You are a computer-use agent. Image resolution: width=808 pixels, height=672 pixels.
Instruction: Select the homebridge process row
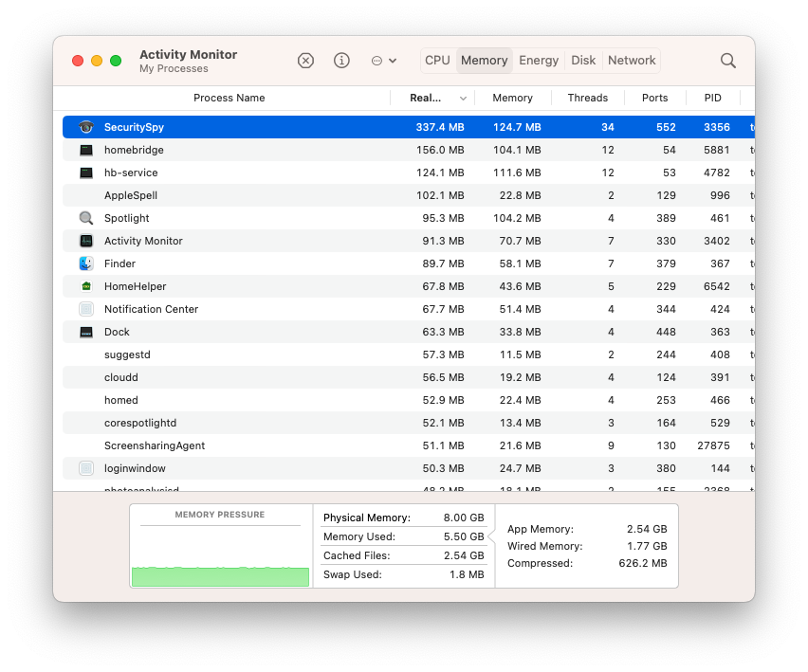tap(408, 150)
